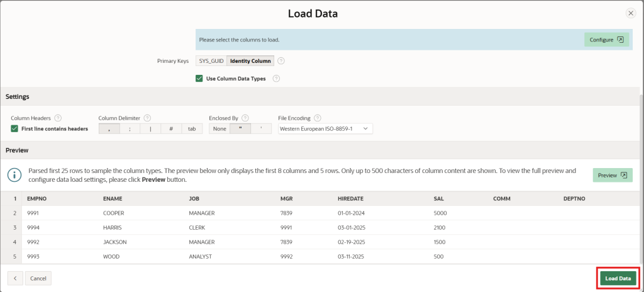Select SYS_GUID primary key option
The image size is (644, 292).
pos(211,61)
